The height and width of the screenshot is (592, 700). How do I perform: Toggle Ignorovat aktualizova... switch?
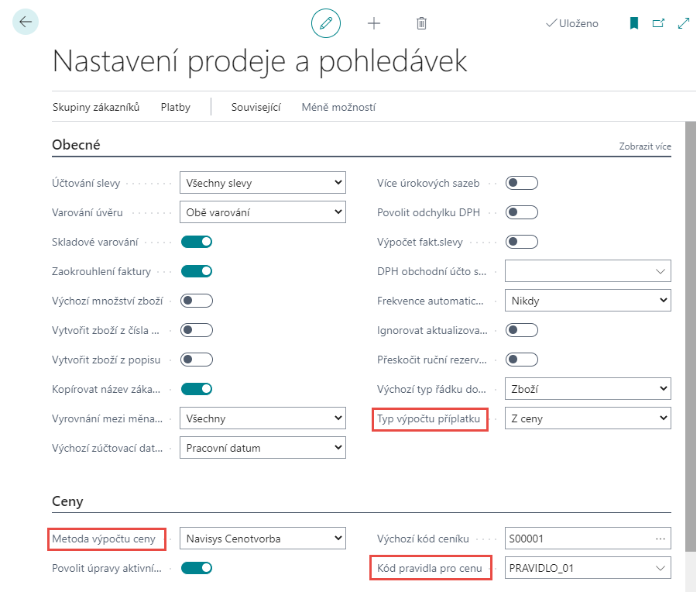[521, 330]
